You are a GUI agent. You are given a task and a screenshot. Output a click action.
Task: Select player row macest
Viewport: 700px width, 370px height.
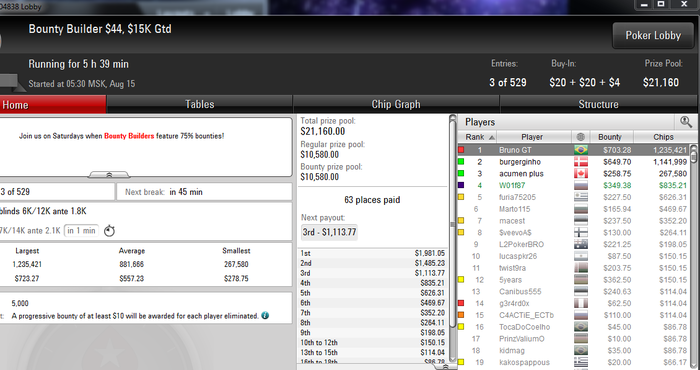point(573,220)
